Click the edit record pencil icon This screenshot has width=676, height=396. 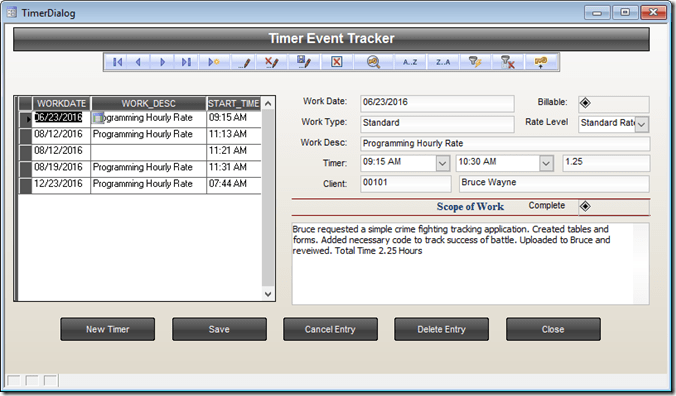(244, 62)
